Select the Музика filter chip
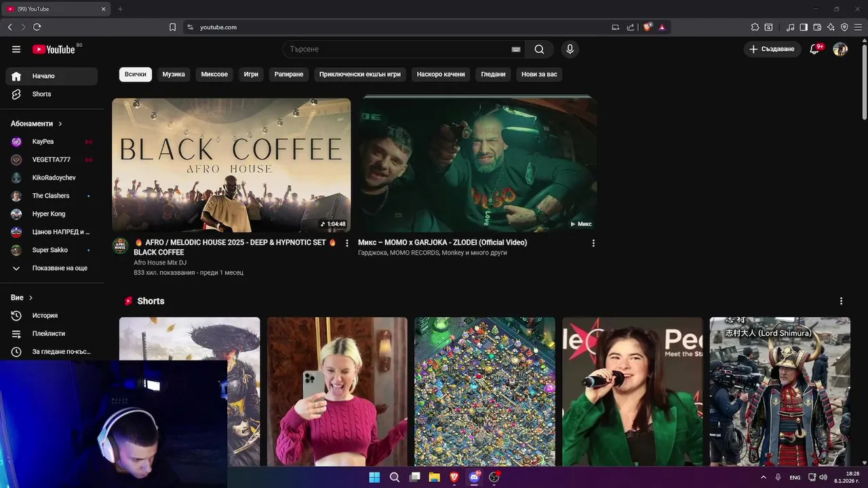Viewport: 868px width, 488px height. click(174, 75)
